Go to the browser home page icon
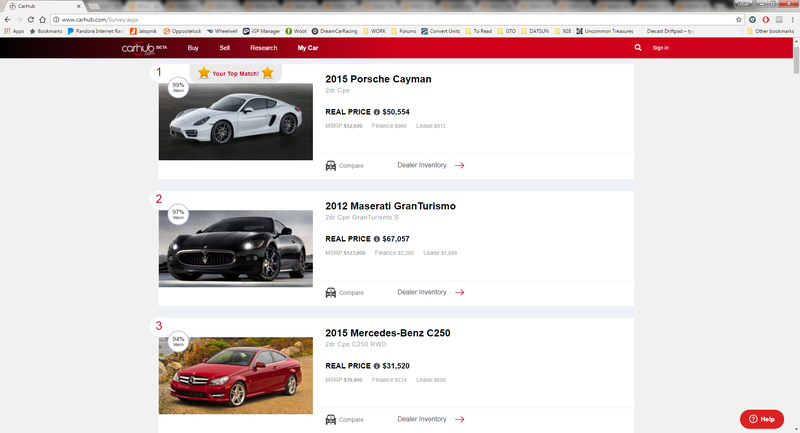Viewport: 800px width, 433px height. click(42, 19)
